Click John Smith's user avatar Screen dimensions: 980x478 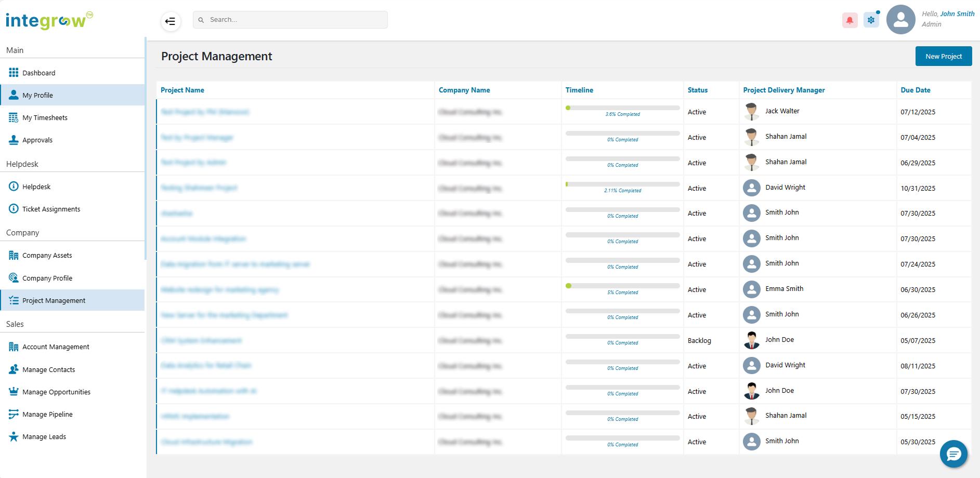[900, 20]
